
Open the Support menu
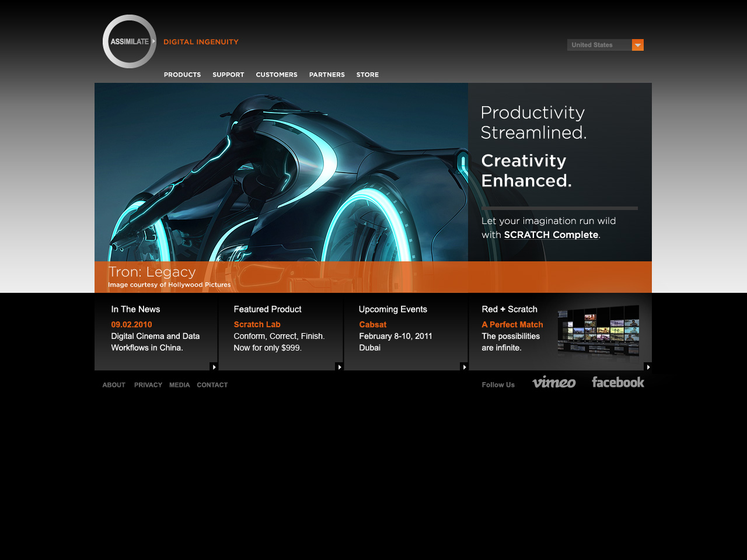point(228,75)
